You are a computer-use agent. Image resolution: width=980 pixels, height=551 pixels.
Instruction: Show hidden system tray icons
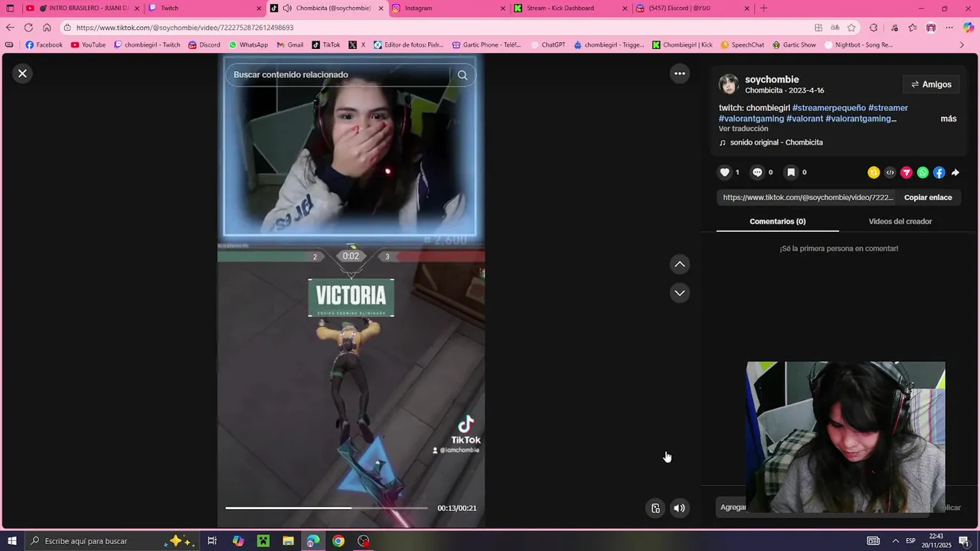pyautogui.click(x=895, y=541)
